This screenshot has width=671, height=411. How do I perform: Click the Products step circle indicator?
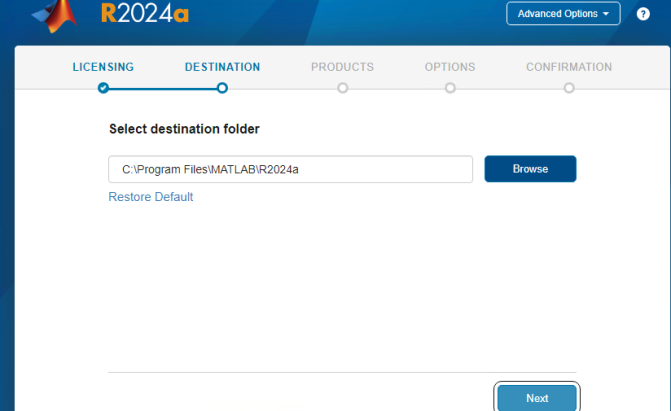[x=343, y=88]
